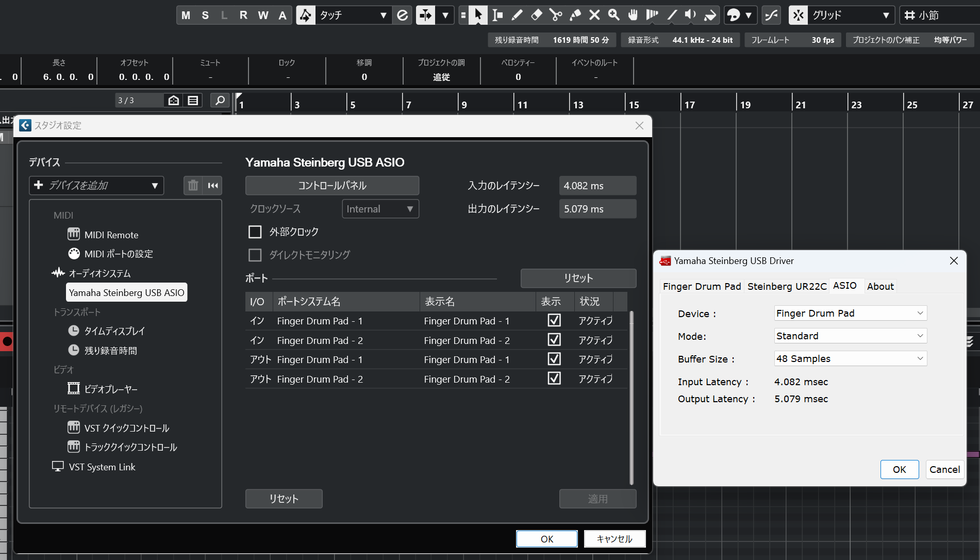Viewport: 980px width, 560px height.
Task: Click the port list vertical scrollbar
Action: [x=632, y=397]
